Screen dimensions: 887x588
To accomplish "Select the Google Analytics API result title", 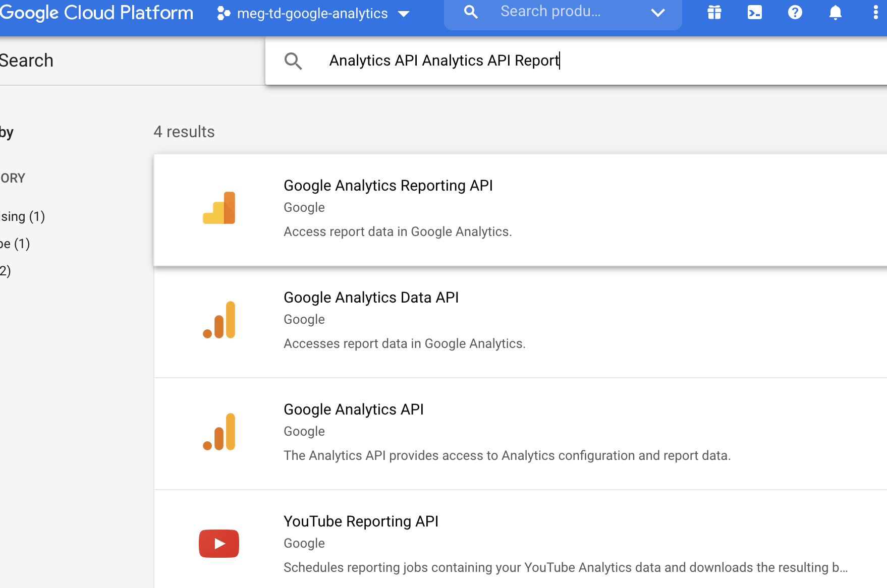I will coord(353,409).
